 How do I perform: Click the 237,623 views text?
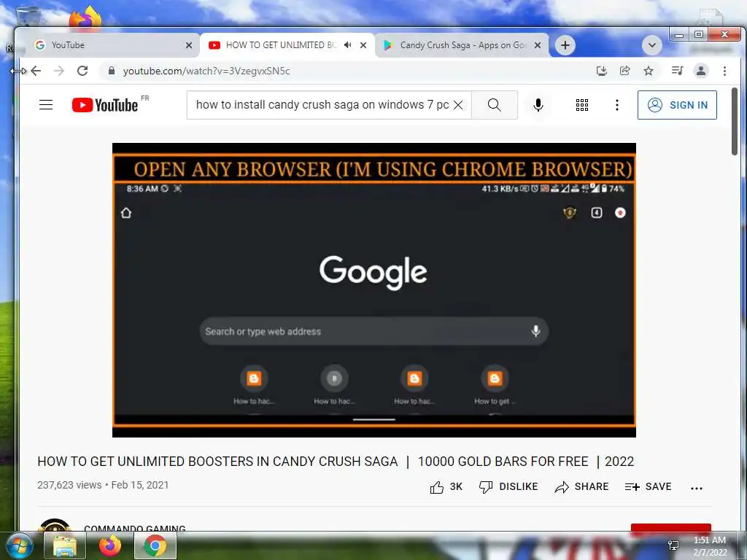(x=69, y=485)
